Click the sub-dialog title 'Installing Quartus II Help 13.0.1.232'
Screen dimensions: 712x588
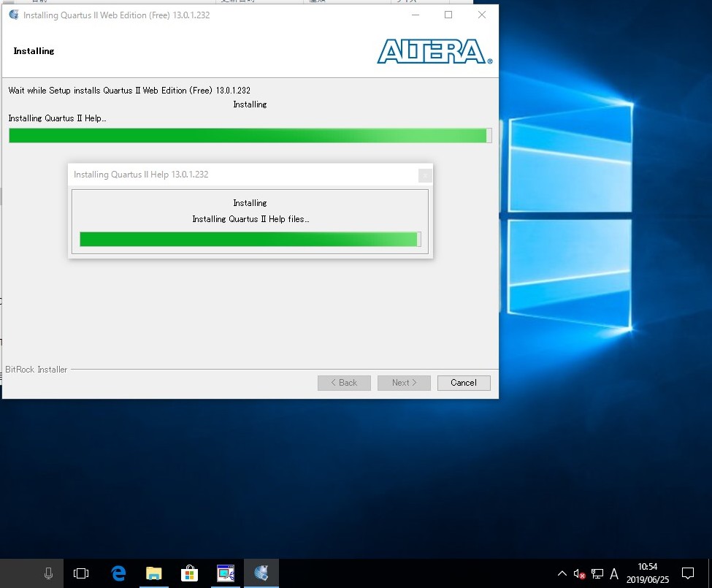(141, 175)
